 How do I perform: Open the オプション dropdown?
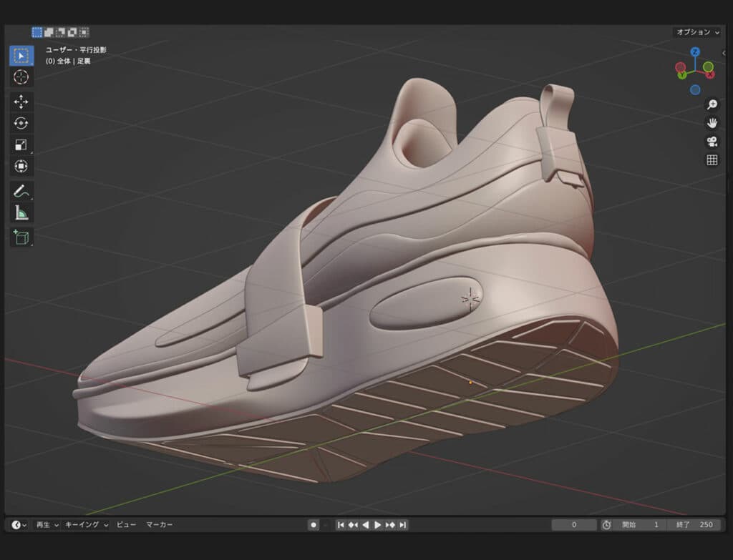(x=696, y=32)
